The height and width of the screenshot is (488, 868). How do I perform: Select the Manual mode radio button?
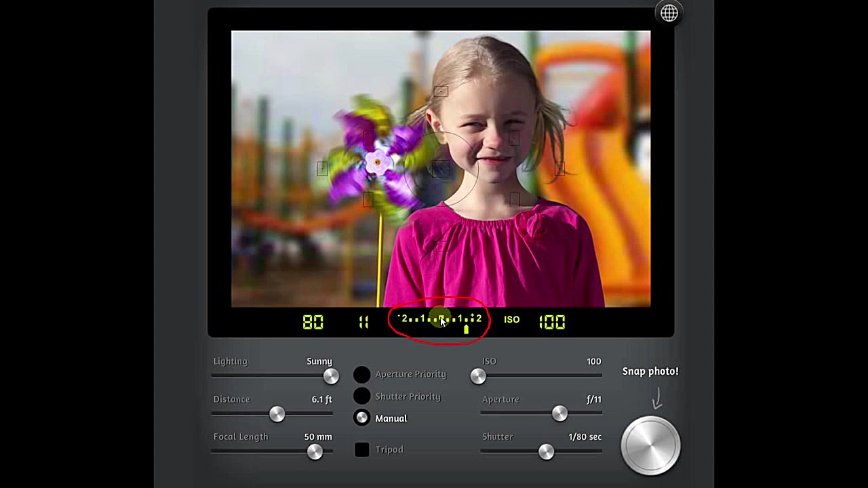click(362, 418)
